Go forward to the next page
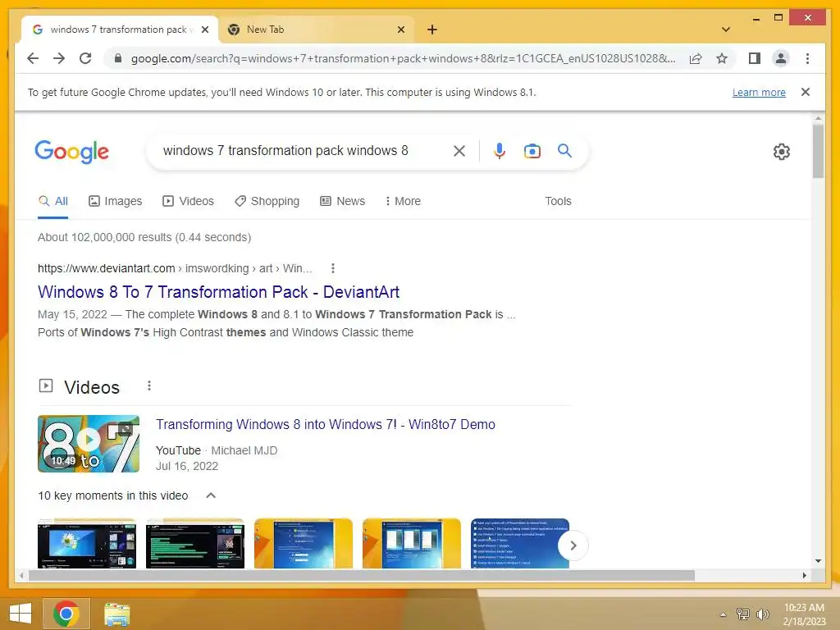The height and width of the screenshot is (630, 840). click(x=59, y=58)
